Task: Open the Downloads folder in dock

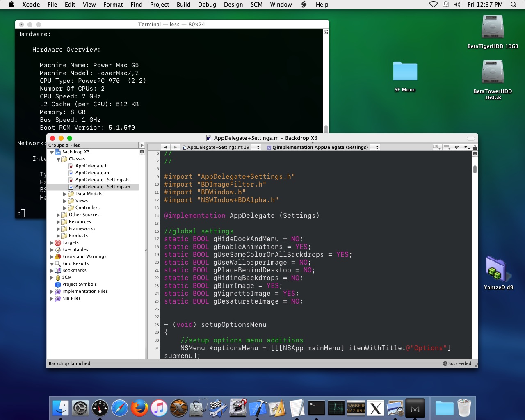Action: (x=445, y=408)
